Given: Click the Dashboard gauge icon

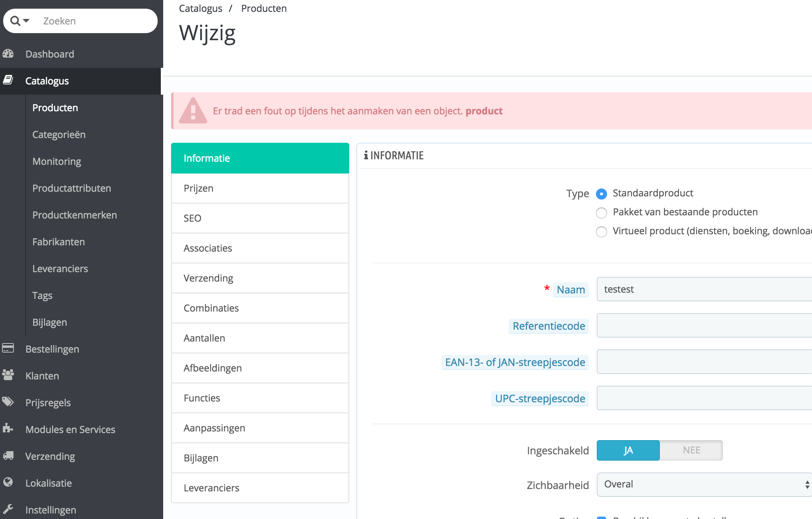Looking at the screenshot, I should pos(8,54).
